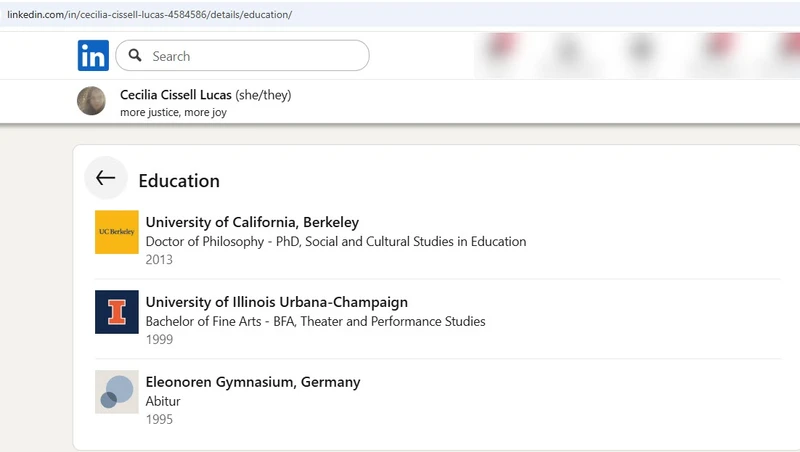Open the Cecilia Cissell Lucas name link
Screen dimensions: 800x452
176,95
